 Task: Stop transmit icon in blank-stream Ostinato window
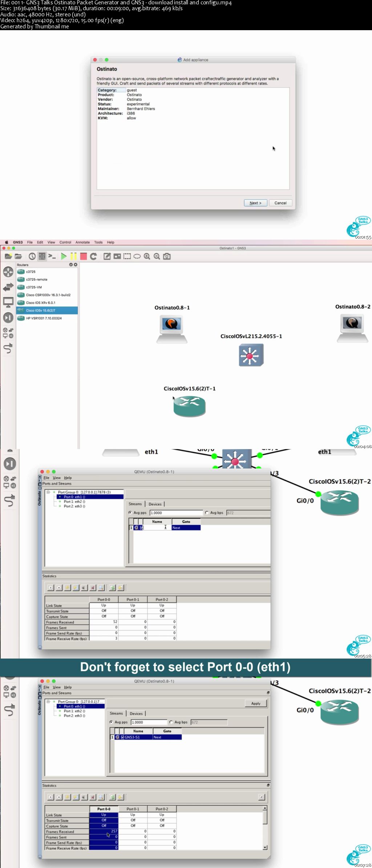(59, 588)
